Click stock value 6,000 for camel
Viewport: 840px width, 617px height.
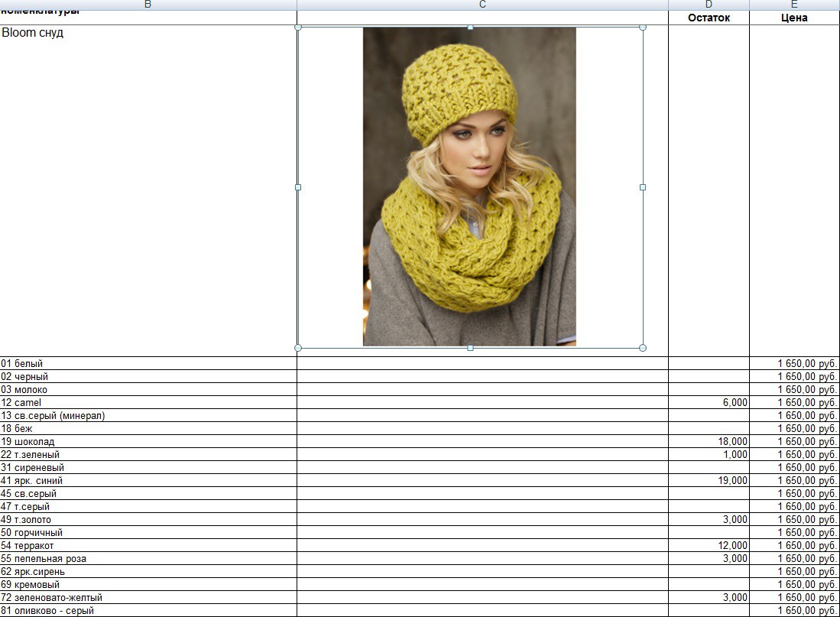(x=709, y=403)
